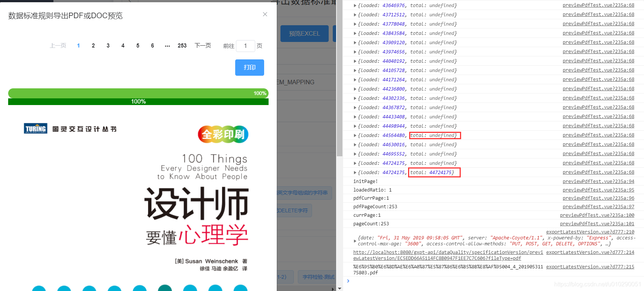Image resolution: width=644 pixels, height=291 pixels.
Task: Click the DELETE字符 tag behind dialog
Action: point(294,210)
